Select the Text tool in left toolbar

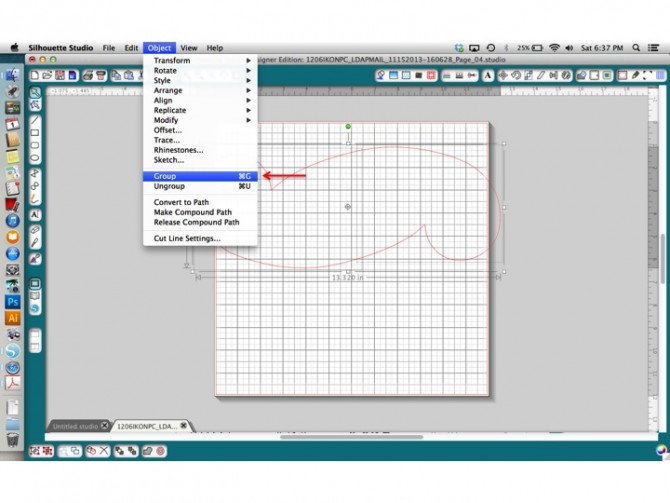pyautogui.click(x=35, y=215)
